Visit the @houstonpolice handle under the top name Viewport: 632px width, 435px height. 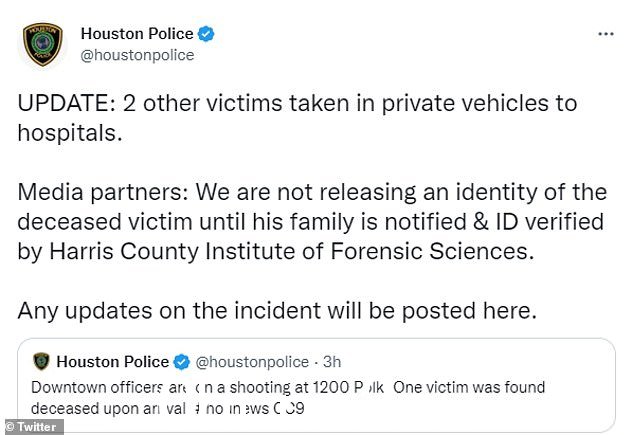click(x=137, y=55)
